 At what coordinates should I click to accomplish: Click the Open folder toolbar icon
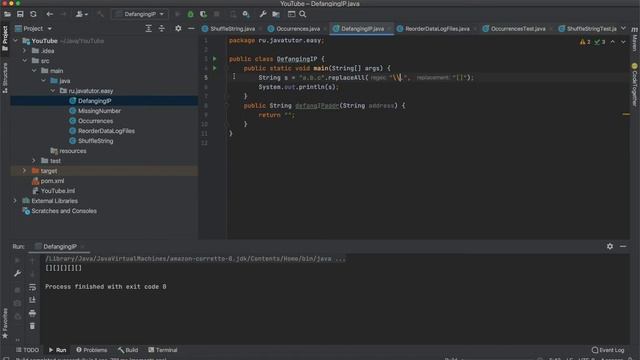tap(7, 14)
